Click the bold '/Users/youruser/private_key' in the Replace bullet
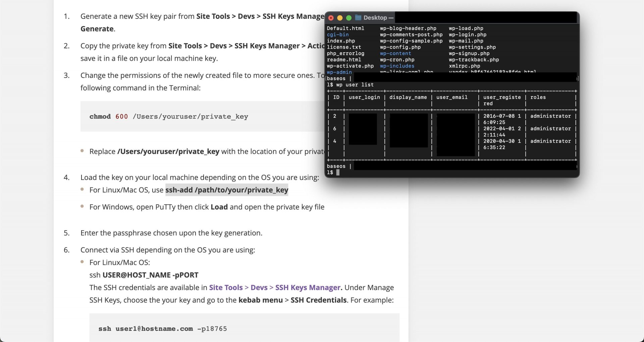644x342 pixels. (168, 151)
